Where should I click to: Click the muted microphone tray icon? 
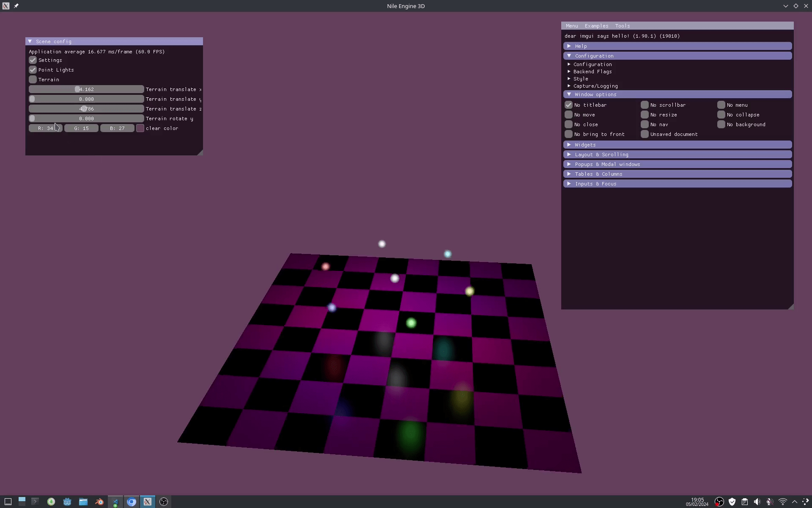[x=770, y=502]
